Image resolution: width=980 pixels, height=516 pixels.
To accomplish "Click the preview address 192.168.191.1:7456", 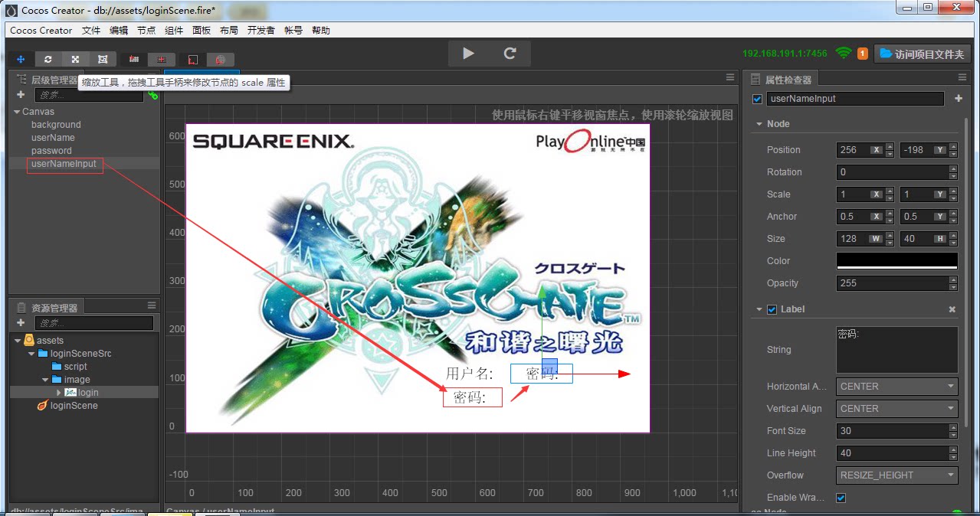I will 785,54.
